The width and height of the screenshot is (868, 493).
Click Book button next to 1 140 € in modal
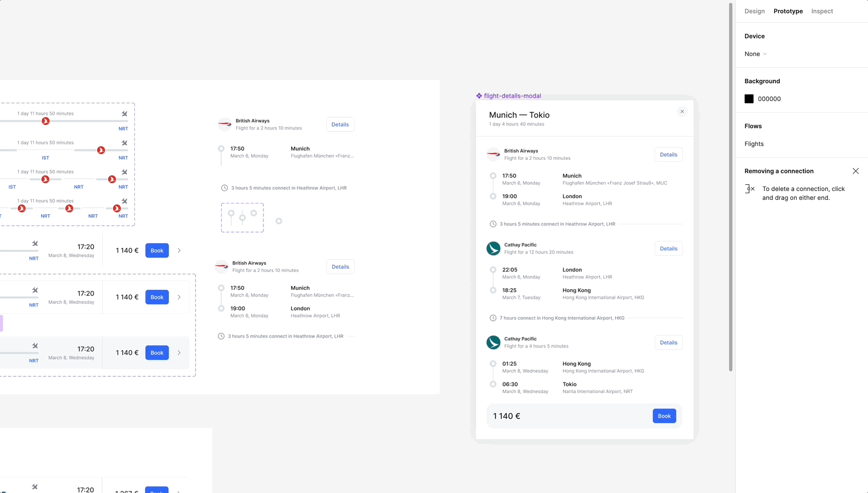click(664, 416)
